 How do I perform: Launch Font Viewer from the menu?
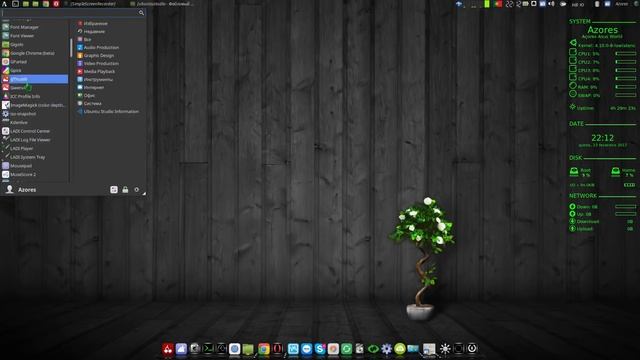point(35,36)
